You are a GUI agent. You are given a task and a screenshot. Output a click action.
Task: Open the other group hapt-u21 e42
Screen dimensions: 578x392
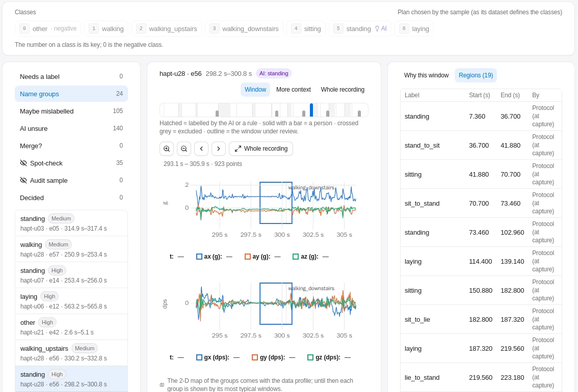(71, 327)
